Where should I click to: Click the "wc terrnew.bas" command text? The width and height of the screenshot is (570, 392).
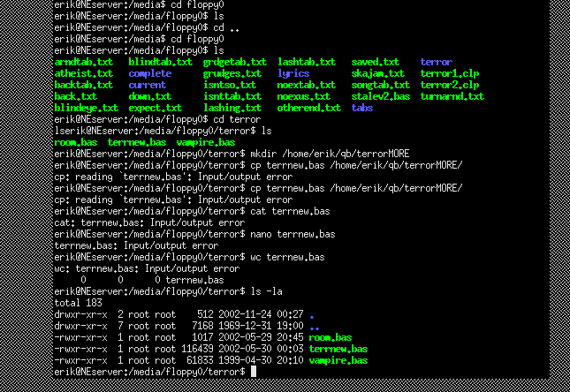pyautogui.click(x=287, y=257)
